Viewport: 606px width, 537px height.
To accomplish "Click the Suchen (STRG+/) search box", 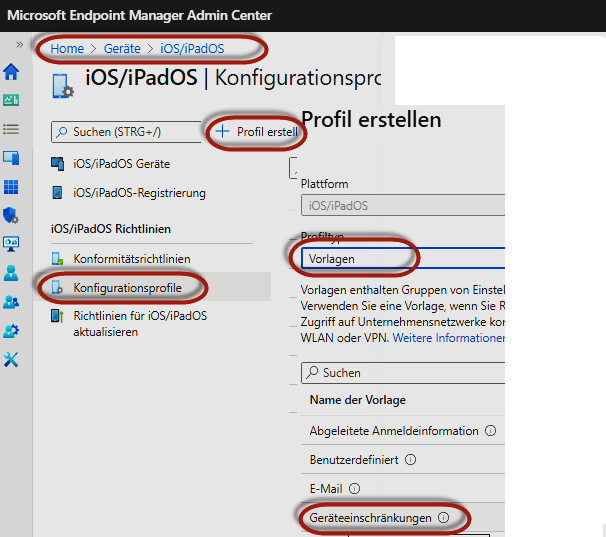I will [125, 132].
